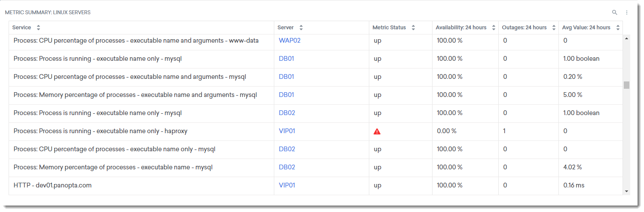
Task: Open the three-dot options menu
Action: pos(627,12)
